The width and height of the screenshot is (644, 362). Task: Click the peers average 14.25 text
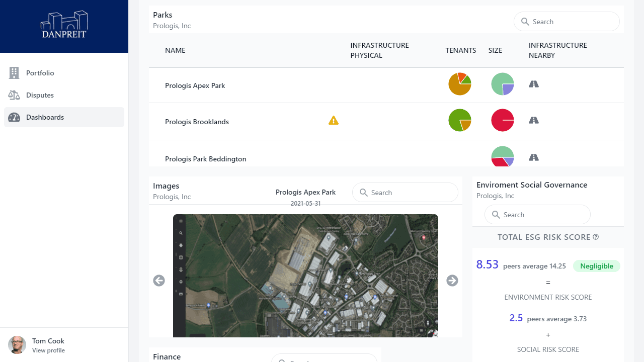click(x=534, y=266)
